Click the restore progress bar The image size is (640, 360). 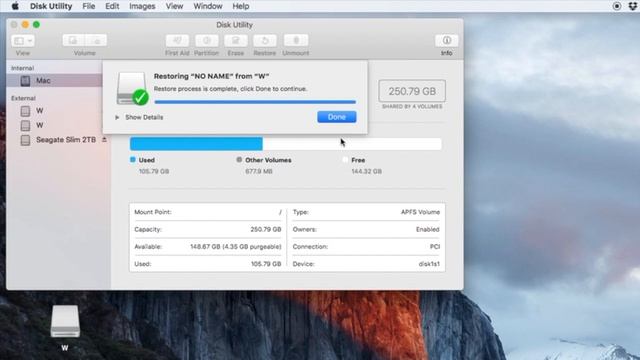coord(255,102)
